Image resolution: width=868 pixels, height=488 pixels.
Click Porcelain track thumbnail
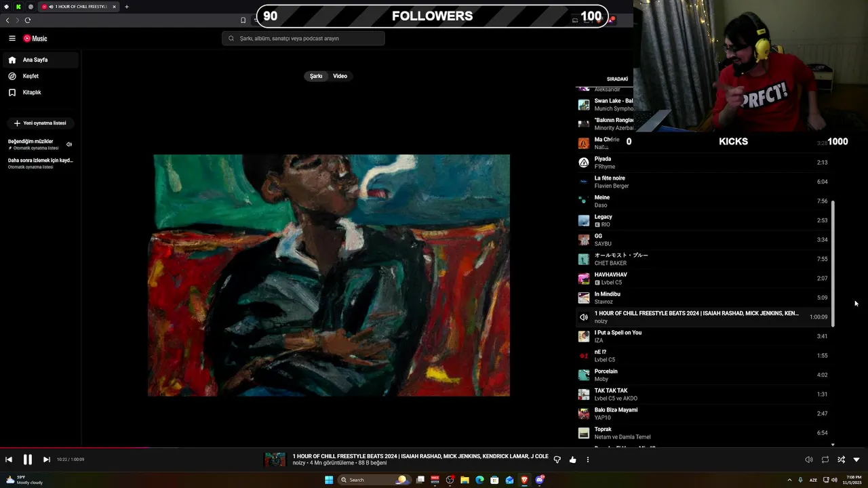(583, 375)
